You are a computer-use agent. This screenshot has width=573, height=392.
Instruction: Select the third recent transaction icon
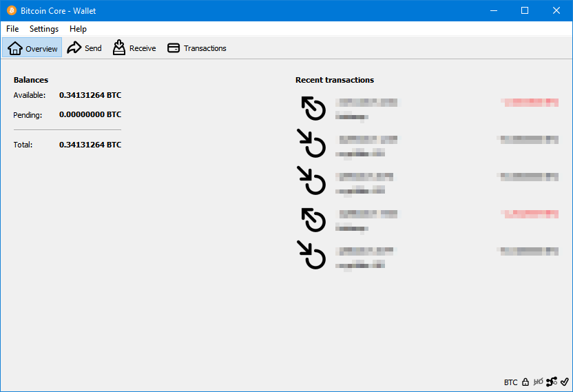pos(311,181)
